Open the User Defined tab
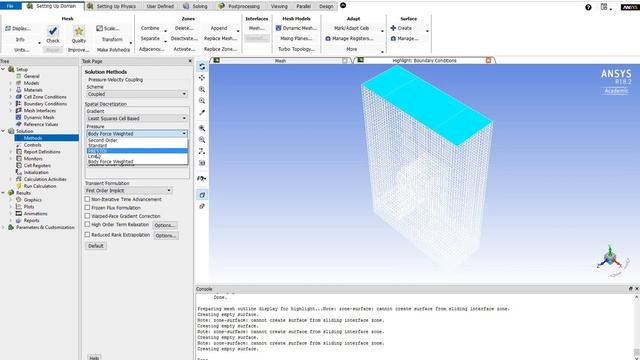Viewport: 640px width, 360px height. click(x=160, y=7)
